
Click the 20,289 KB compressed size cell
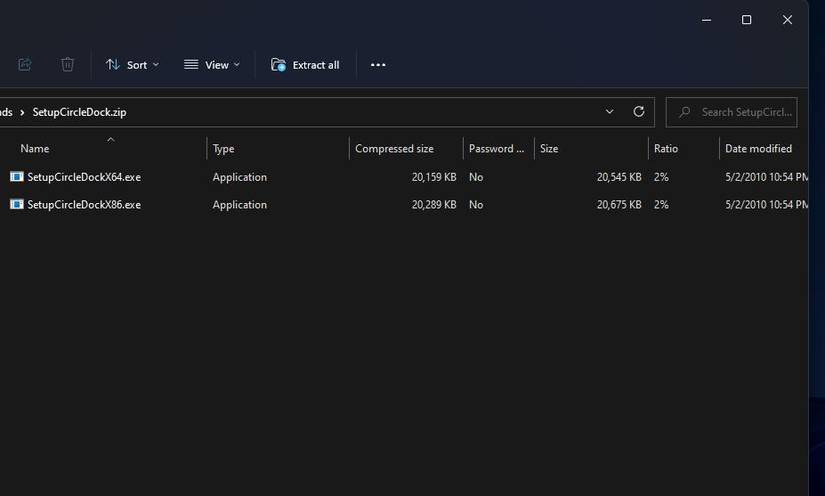(x=434, y=205)
